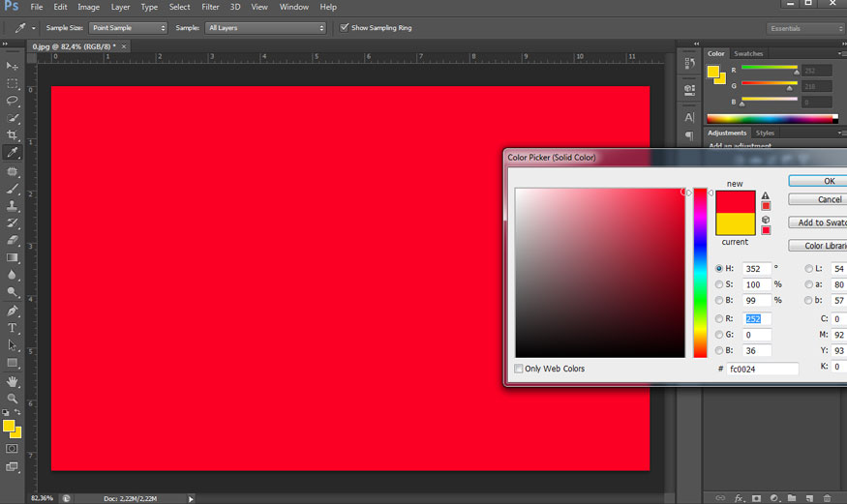Viewport: 847px width, 504px height.
Task: Pick the Eyedropper tool in toolbox
Action: (x=13, y=152)
